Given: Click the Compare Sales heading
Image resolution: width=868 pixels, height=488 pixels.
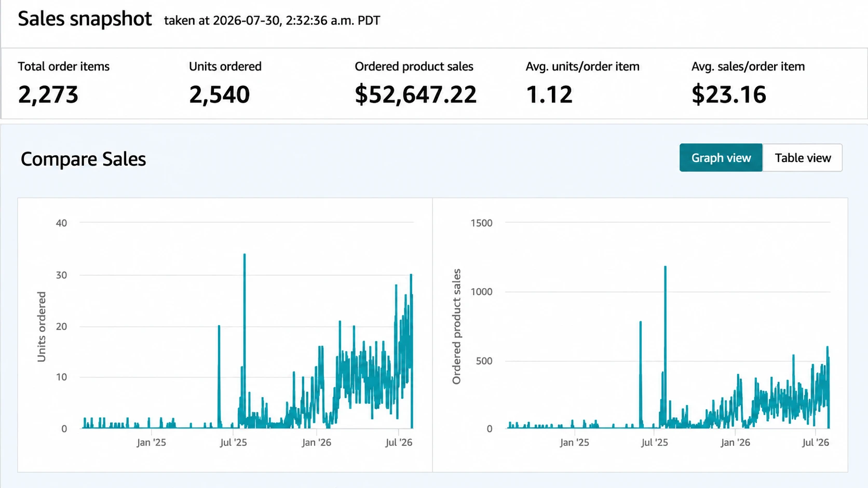Looking at the screenshot, I should pyautogui.click(x=83, y=159).
